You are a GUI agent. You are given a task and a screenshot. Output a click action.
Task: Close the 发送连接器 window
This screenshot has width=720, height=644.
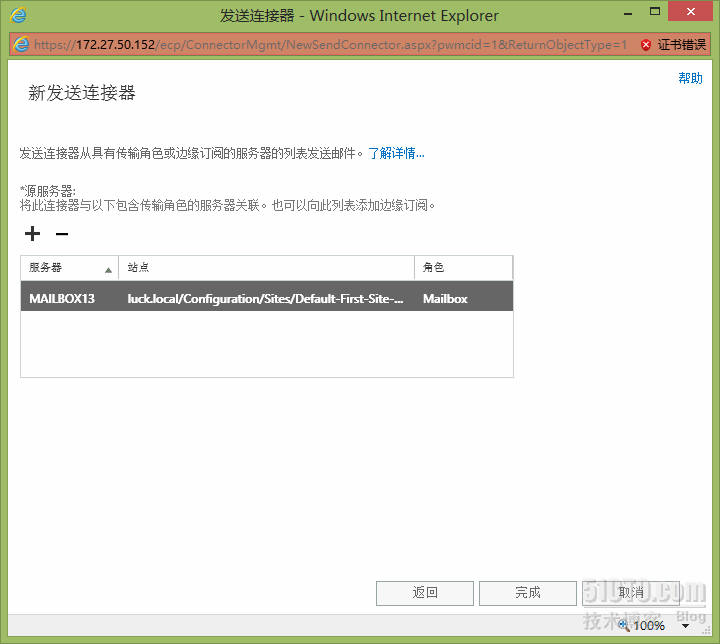[x=691, y=11]
